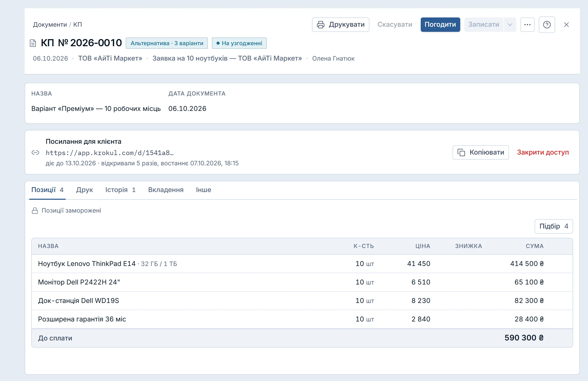Click the total 590 300 ₴

[x=524, y=338]
